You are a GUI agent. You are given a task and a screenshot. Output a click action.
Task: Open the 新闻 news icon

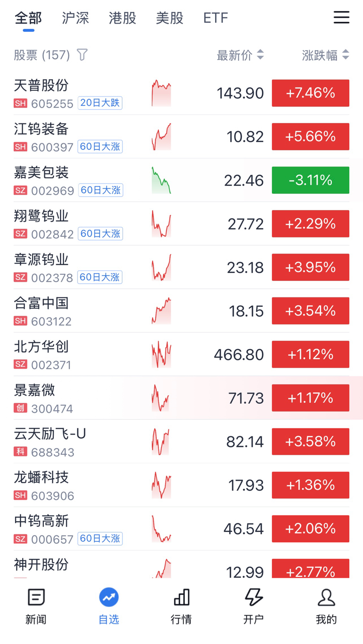pos(36,598)
